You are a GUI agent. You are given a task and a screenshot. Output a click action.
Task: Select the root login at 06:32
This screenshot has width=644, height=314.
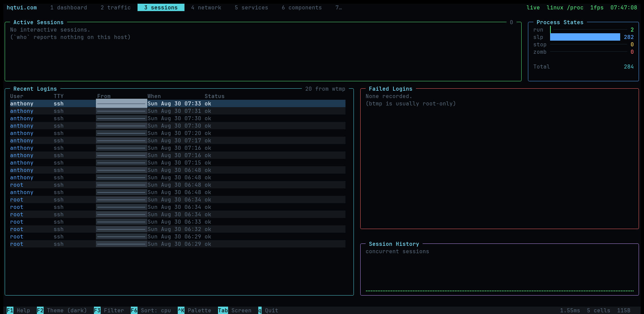(x=178, y=229)
